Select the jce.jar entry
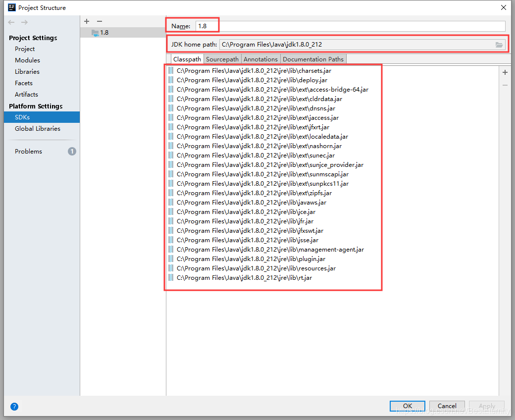The width and height of the screenshot is (515, 420). [x=246, y=212]
